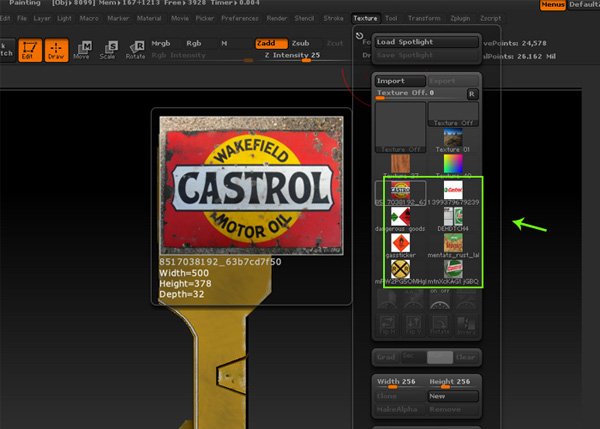This screenshot has height=429, width=600.
Task: Open the Stroke menu
Action: [333, 18]
